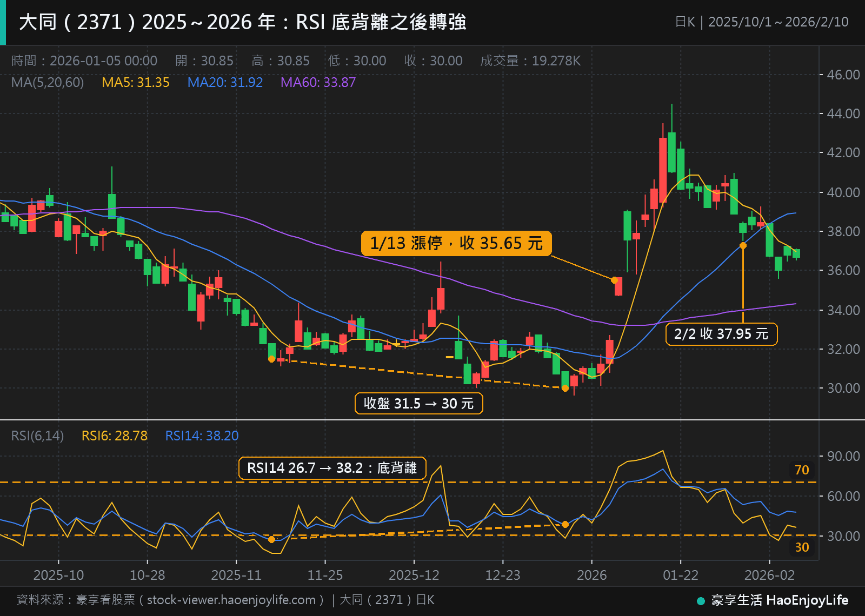Click the '開：30.85' open price value

click(x=204, y=61)
